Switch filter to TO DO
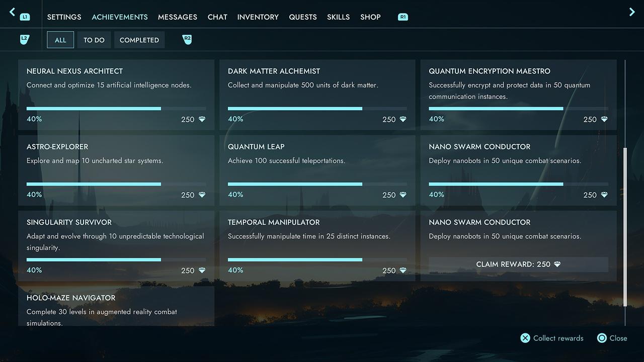644x362 pixels. [x=94, y=40]
